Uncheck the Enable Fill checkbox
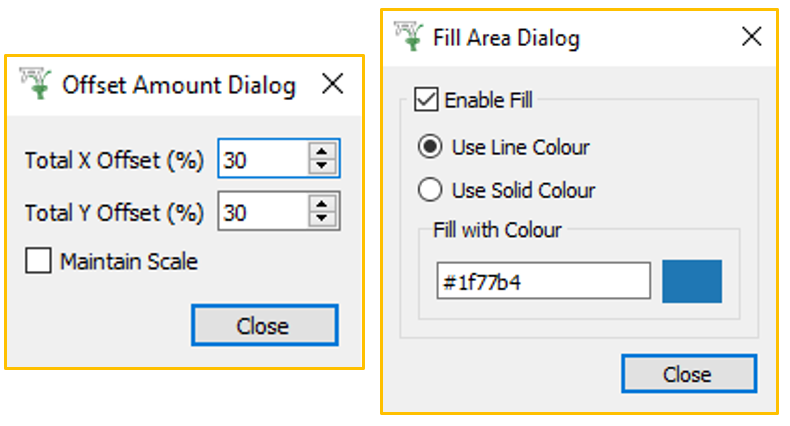Screen dimensions: 790x426 coord(427,100)
